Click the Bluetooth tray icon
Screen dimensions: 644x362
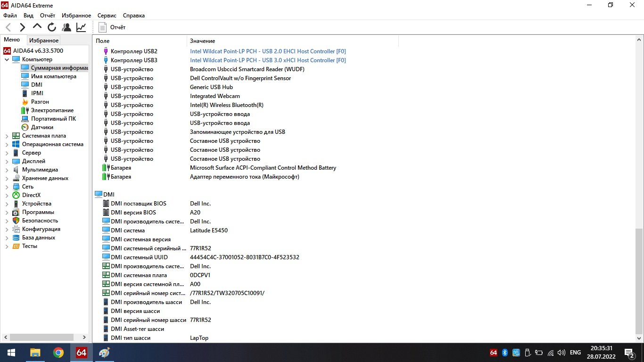click(504, 353)
